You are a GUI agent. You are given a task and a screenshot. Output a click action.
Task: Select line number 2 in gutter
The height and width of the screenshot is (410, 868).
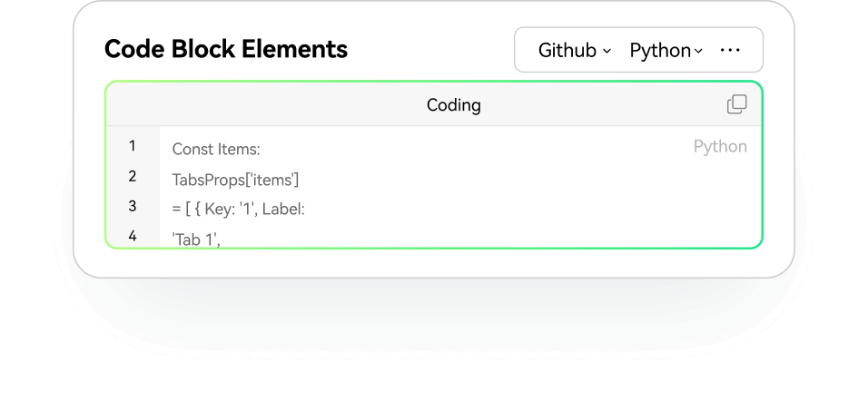point(133,176)
